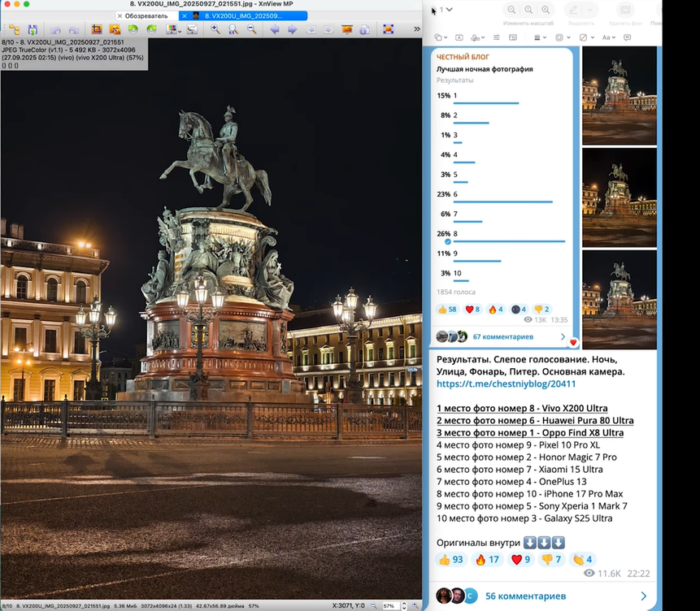Open the top monument photo thumbnail
This screenshot has width=700, height=611.
(619, 95)
